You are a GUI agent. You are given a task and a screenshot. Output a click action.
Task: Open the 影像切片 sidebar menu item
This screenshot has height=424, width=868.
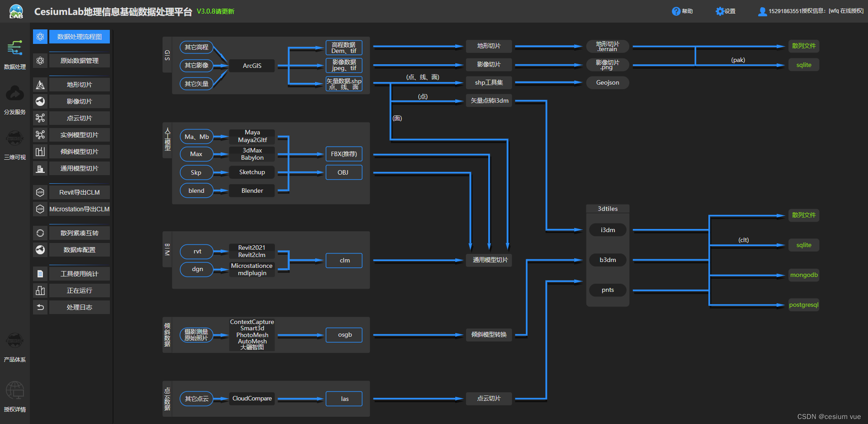pyautogui.click(x=80, y=101)
